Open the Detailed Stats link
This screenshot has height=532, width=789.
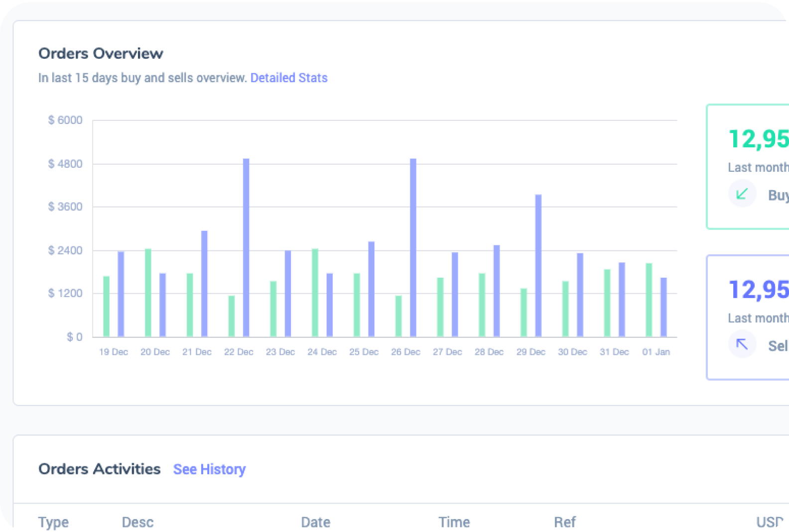click(289, 78)
